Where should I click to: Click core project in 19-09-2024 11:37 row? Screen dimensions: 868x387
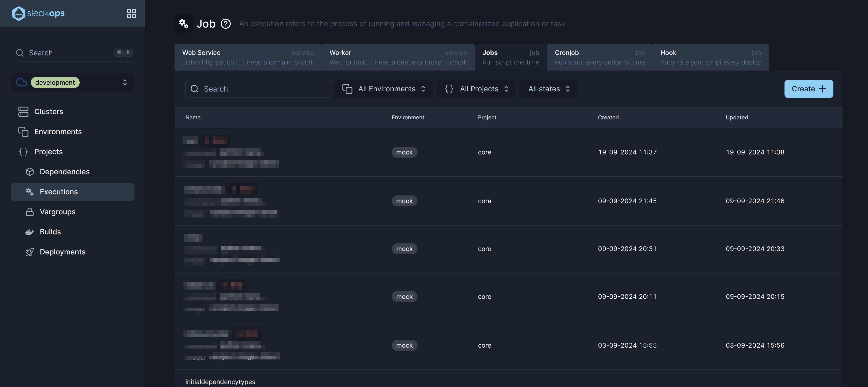click(485, 153)
